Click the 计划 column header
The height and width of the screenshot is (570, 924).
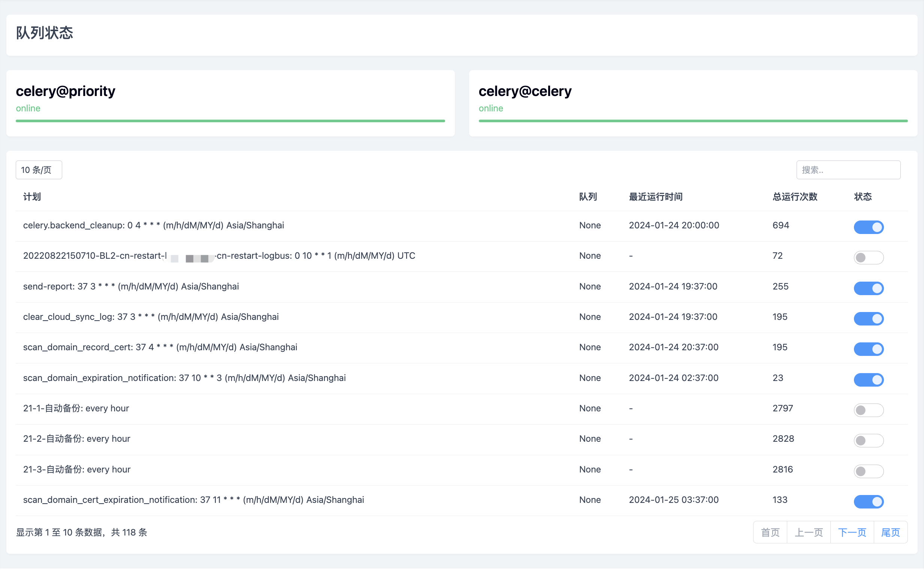point(32,197)
